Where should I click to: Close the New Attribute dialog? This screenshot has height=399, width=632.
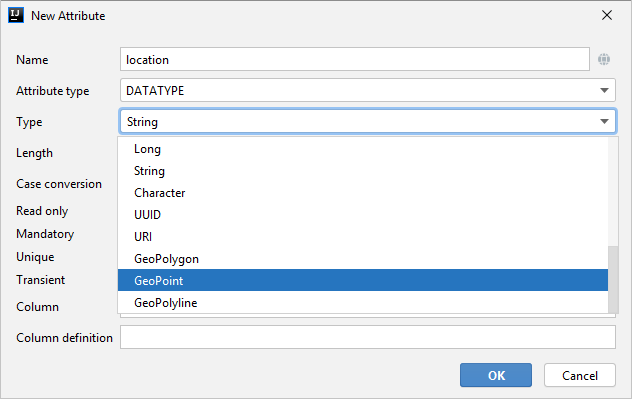pos(607,15)
